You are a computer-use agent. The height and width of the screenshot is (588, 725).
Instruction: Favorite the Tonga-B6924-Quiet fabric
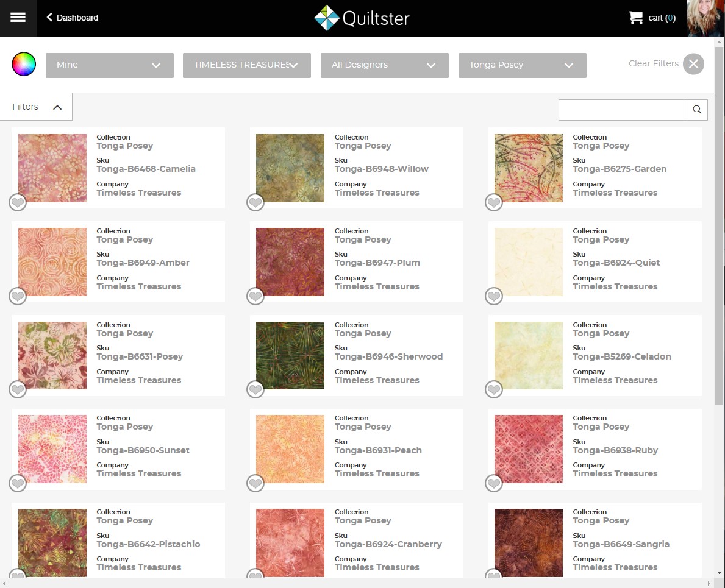[494, 296]
